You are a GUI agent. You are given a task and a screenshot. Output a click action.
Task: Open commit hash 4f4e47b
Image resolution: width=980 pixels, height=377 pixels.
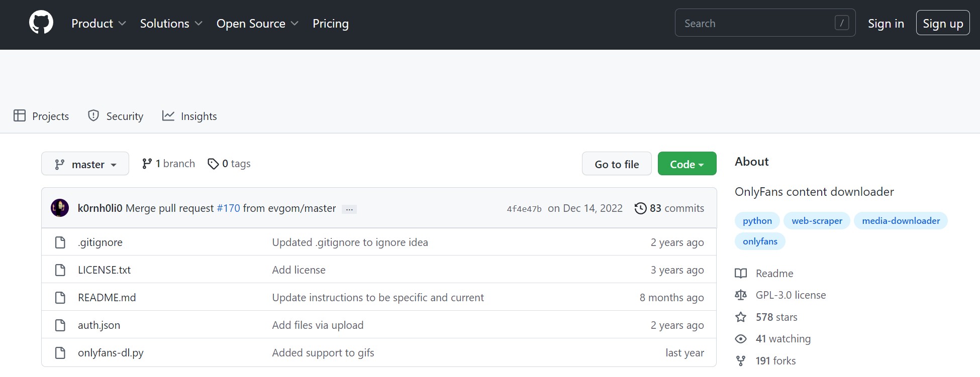[524, 209]
